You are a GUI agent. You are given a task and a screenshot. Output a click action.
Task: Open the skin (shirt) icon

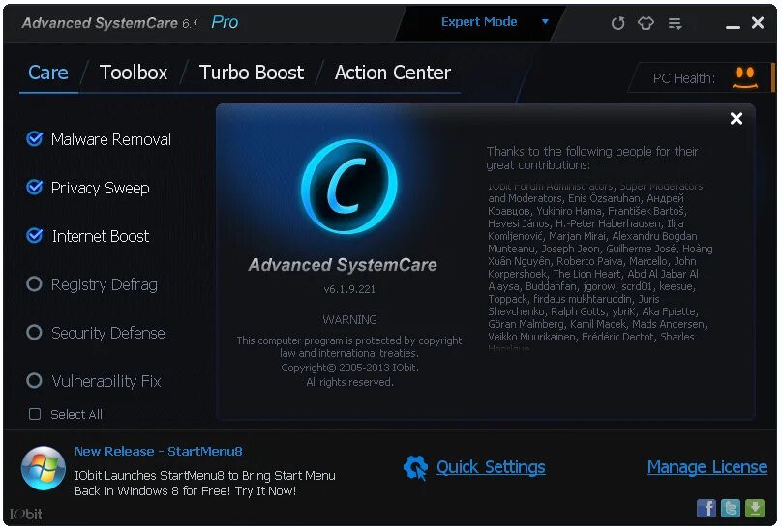pyautogui.click(x=646, y=23)
